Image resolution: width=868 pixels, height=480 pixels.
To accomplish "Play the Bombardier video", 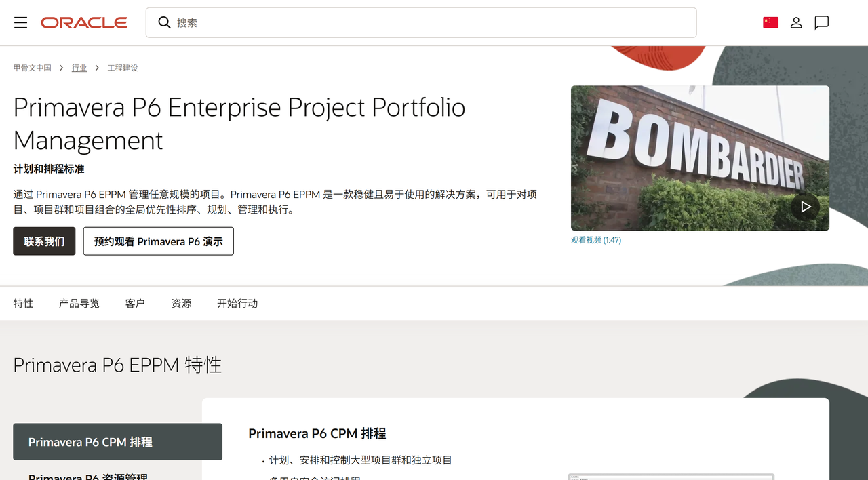I will (x=805, y=207).
